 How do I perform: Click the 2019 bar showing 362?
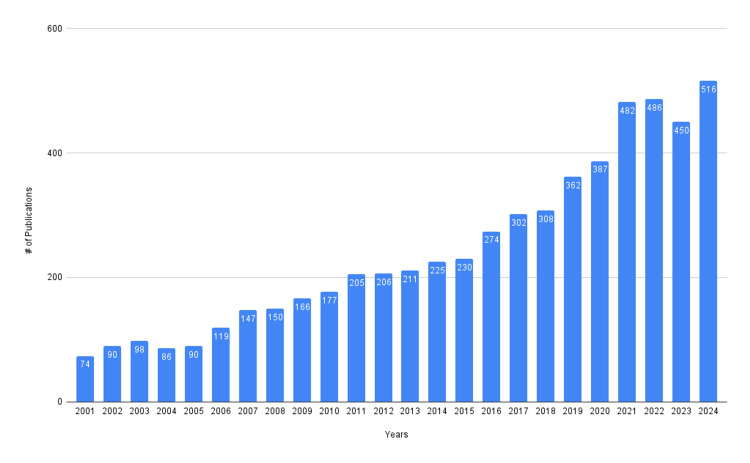tap(573, 289)
